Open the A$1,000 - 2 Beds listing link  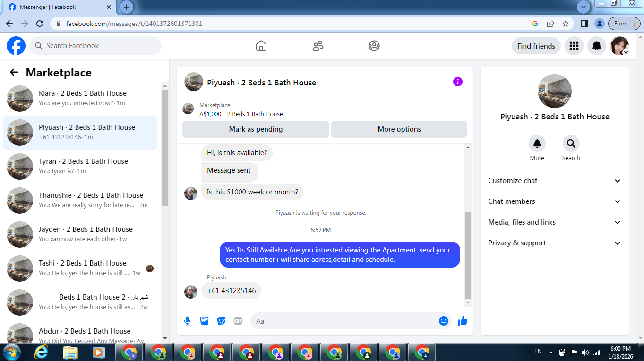(x=241, y=114)
